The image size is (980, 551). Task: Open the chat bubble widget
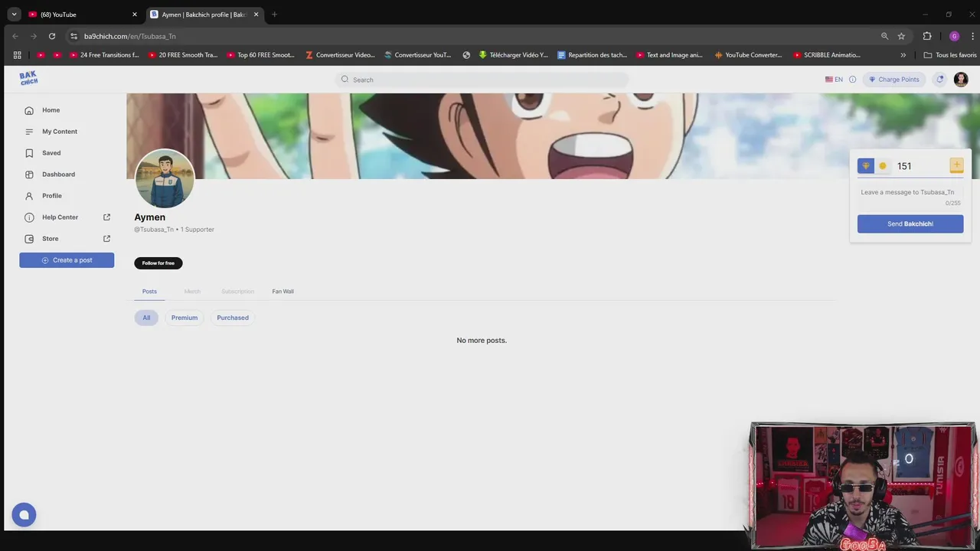24,515
